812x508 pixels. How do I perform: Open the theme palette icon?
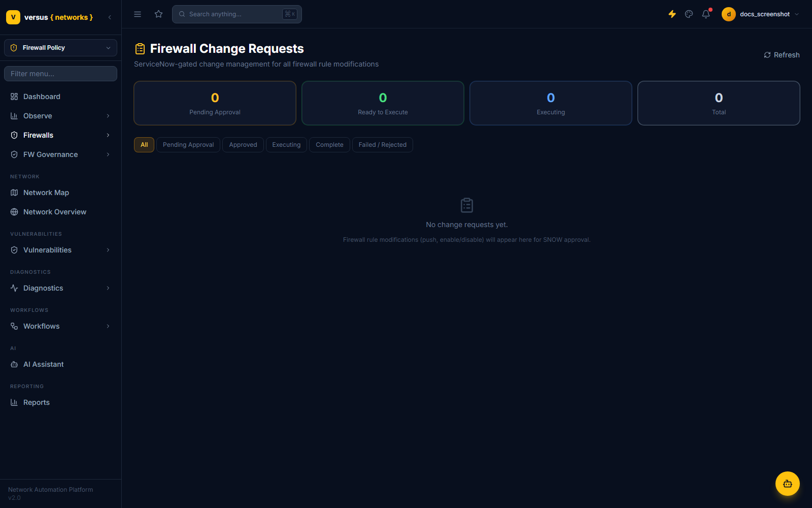689,14
